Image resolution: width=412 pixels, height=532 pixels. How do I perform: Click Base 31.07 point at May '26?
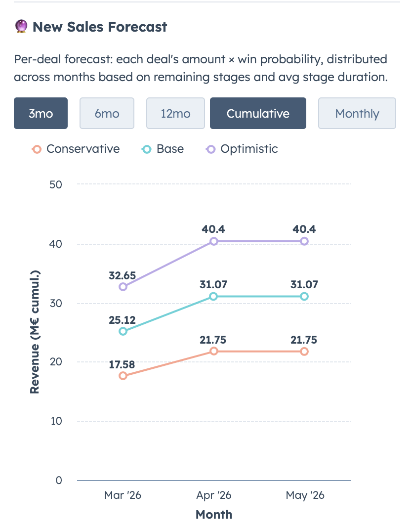coord(304,296)
